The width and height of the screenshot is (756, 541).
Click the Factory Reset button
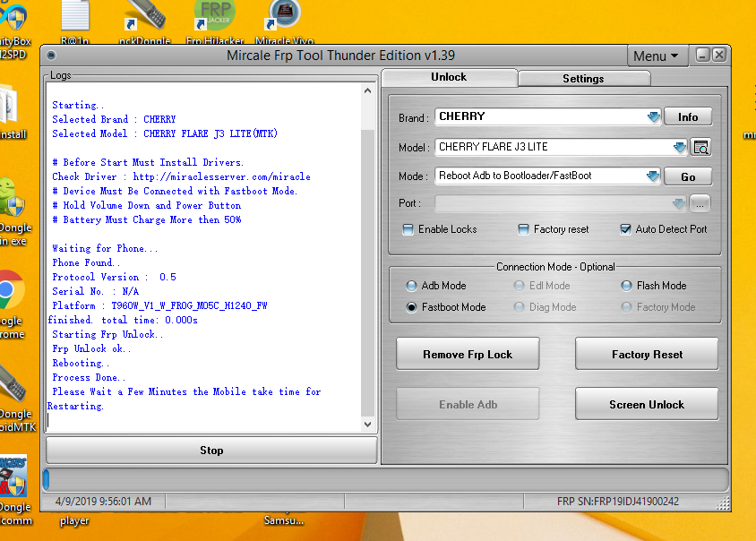coord(647,355)
